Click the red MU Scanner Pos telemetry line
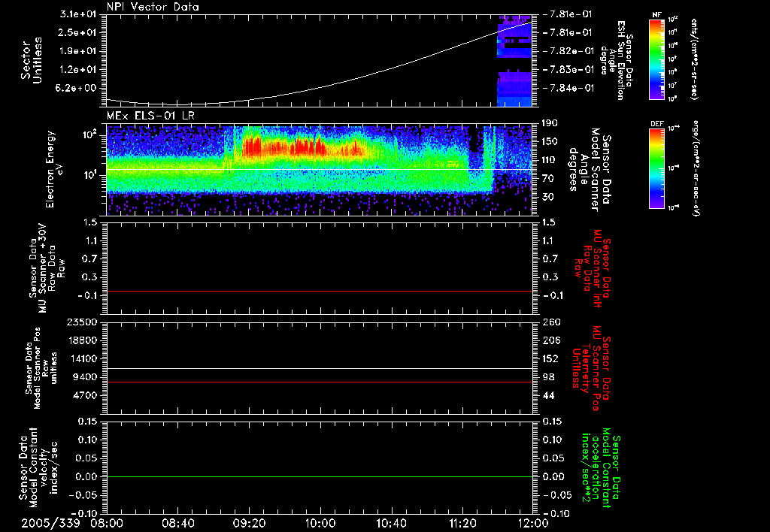Screen dimensions: 770x532 point(320,382)
